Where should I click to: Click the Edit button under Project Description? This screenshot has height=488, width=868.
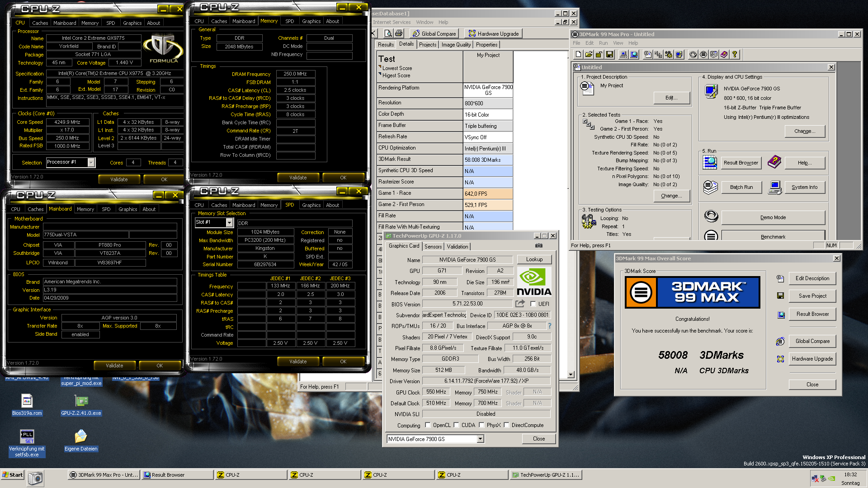(671, 98)
